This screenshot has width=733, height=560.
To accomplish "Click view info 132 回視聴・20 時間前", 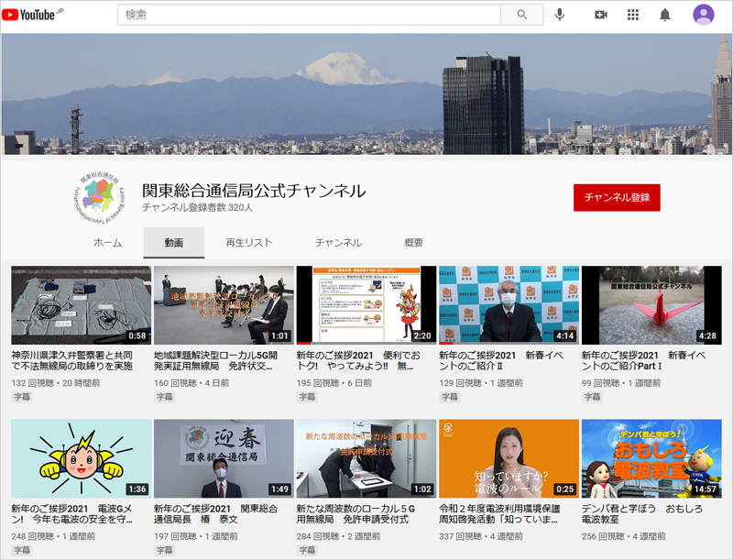I will pos(56,383).
